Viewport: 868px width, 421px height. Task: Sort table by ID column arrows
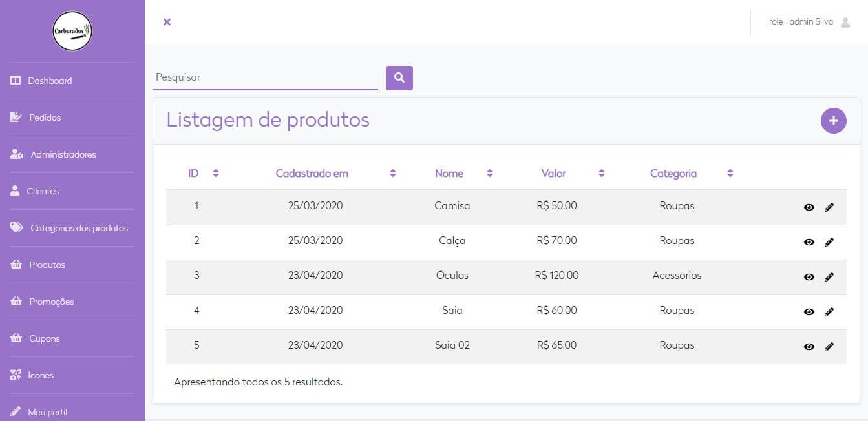pyautogui.click(x=216, y=173)
